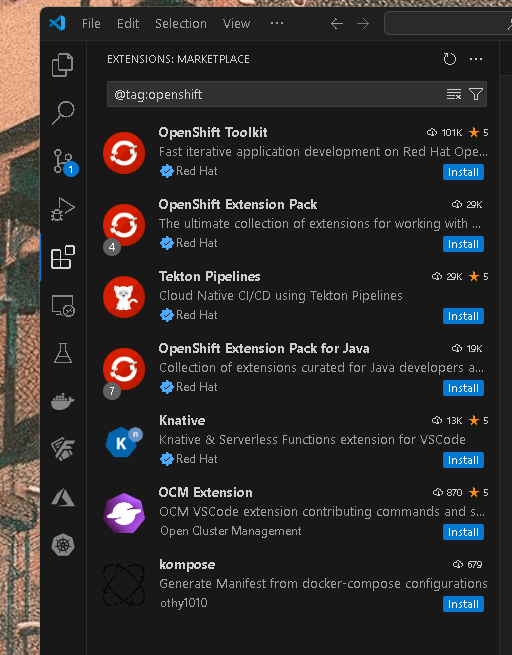Open the Docker whale icon

[x=63, y=401]
